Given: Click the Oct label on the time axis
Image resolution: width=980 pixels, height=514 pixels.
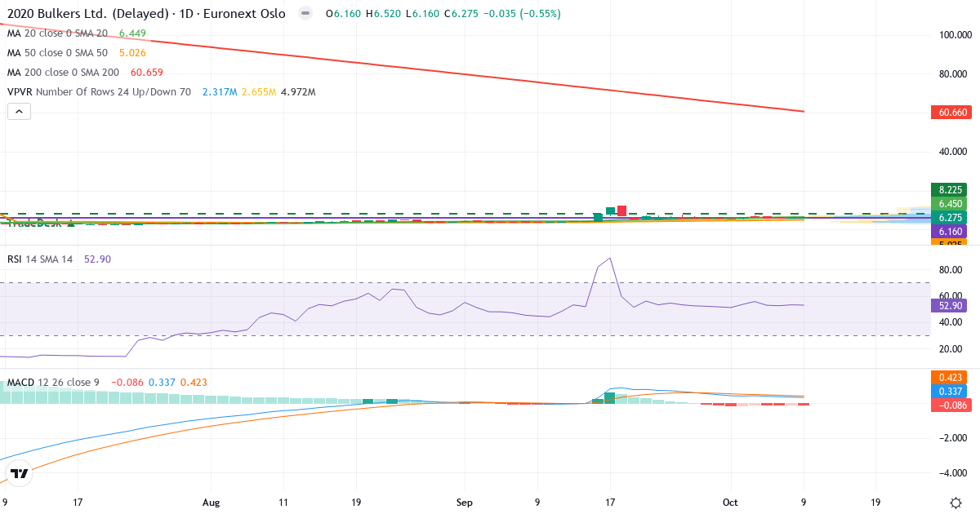Looking at the screenshot, I should (x=730, y=503).
